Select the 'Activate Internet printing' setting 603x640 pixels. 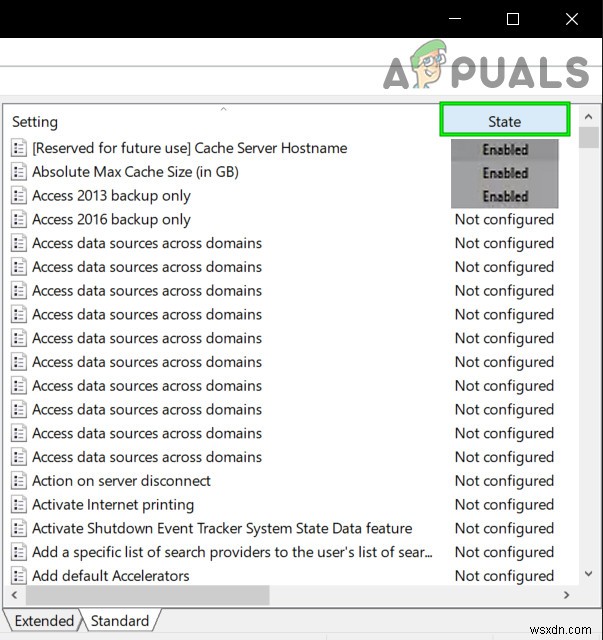click(x=113, y=504)
